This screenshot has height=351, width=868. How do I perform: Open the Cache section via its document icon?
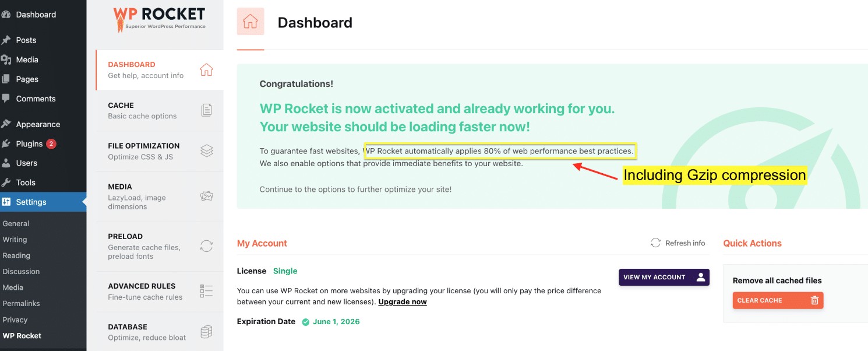pos(206,110)
